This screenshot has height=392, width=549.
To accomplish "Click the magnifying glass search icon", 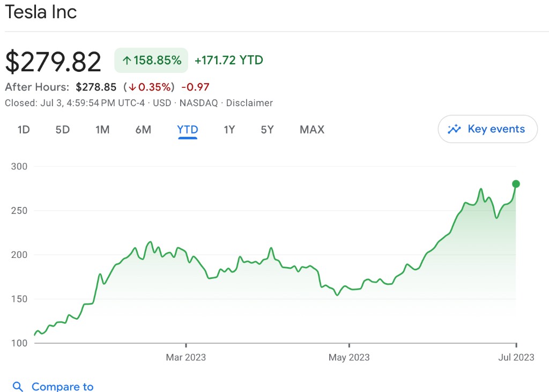I will pyautogui.click(x=18, y=387).
